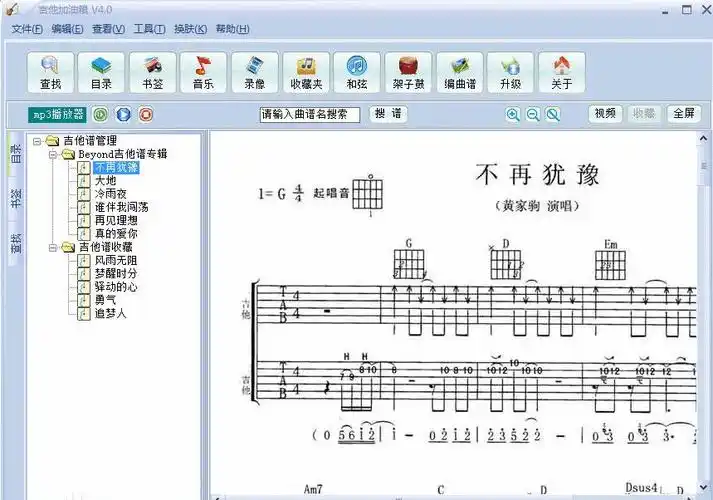Focus the 请输入曲谱名搜索 search field
The image size is (713, 500).
click(310, 115)
